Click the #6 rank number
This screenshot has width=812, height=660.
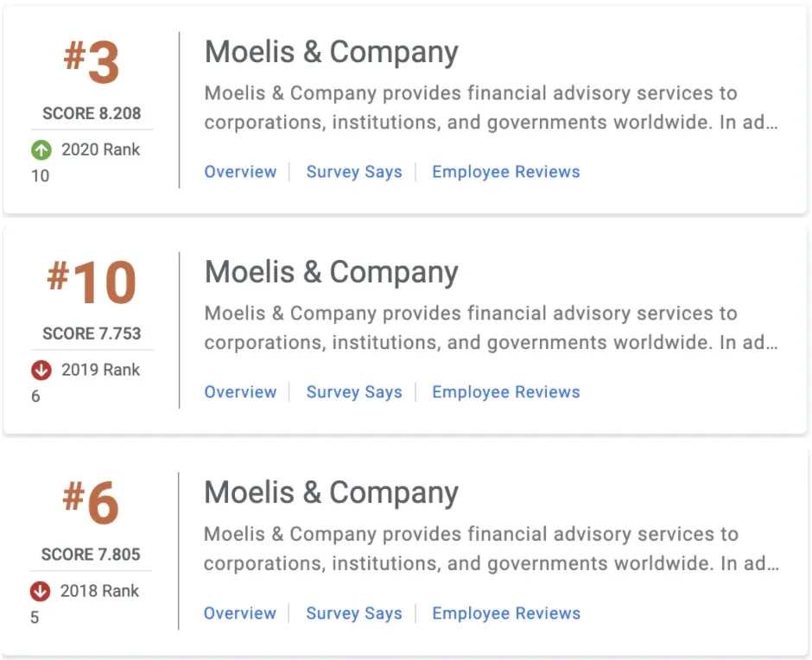[91, 503]
